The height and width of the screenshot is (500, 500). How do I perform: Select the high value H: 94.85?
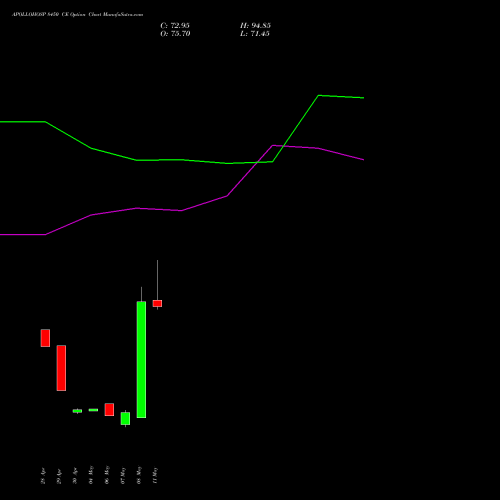pos(255,26)
